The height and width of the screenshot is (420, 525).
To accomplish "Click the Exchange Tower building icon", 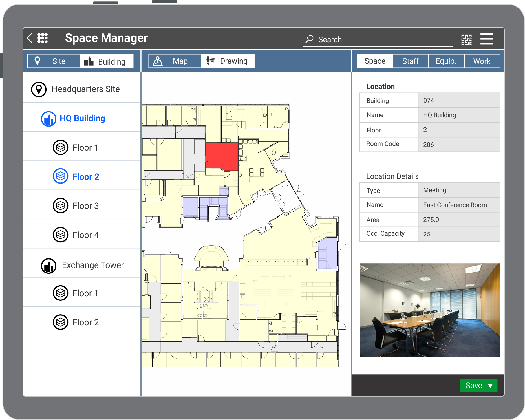I will pyautogui.click(x=48, y=265).
